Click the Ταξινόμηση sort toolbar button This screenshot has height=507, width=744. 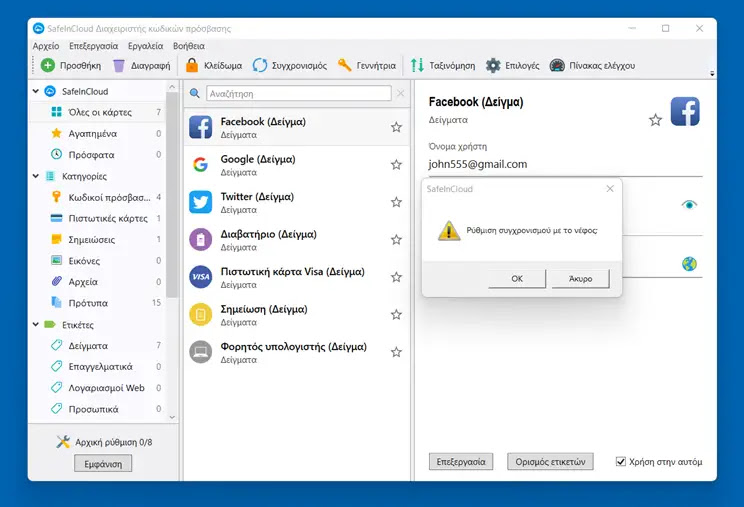point(443,65)
